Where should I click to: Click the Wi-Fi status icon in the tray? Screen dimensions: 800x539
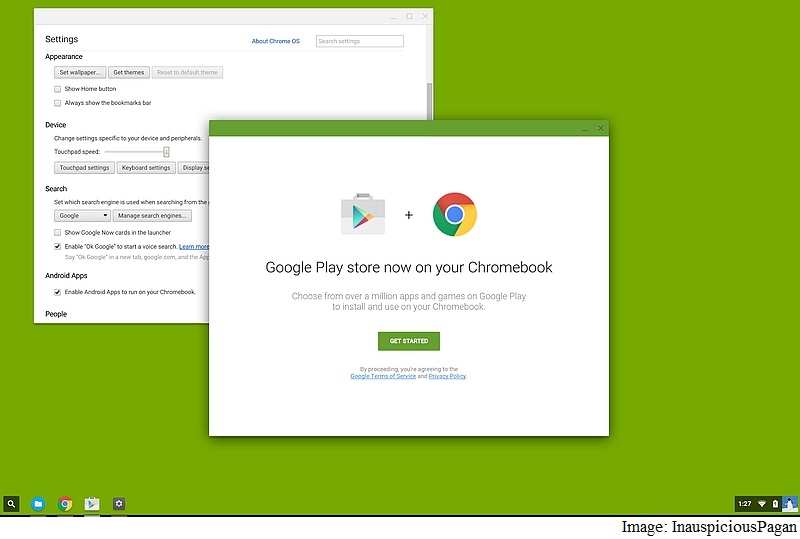point(762,504)
